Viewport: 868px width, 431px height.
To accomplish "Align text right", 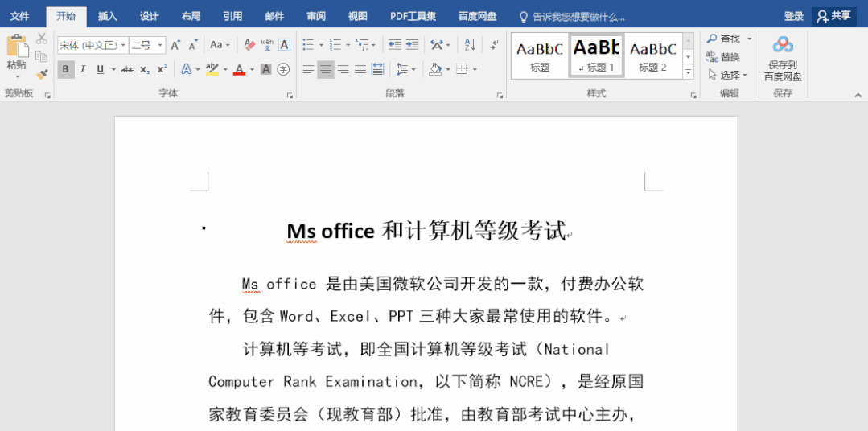I will click(343, 69).
